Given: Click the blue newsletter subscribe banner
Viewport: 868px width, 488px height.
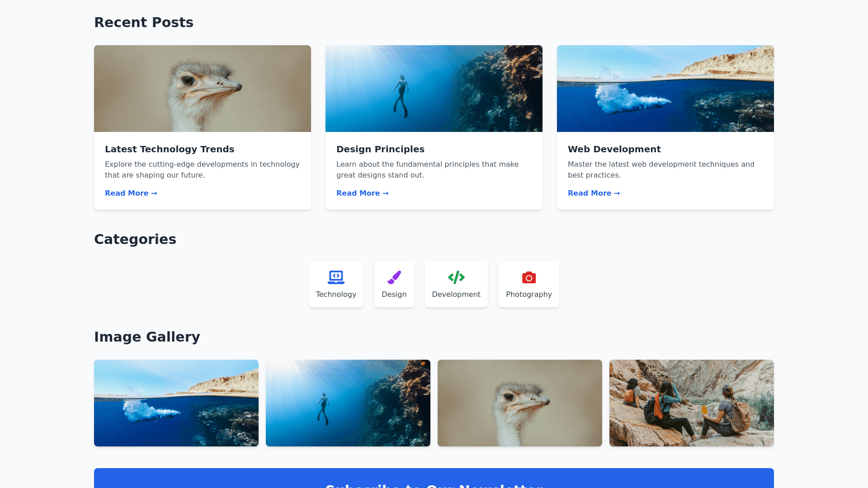Looking at the screenshot, I should pos(434,479).
